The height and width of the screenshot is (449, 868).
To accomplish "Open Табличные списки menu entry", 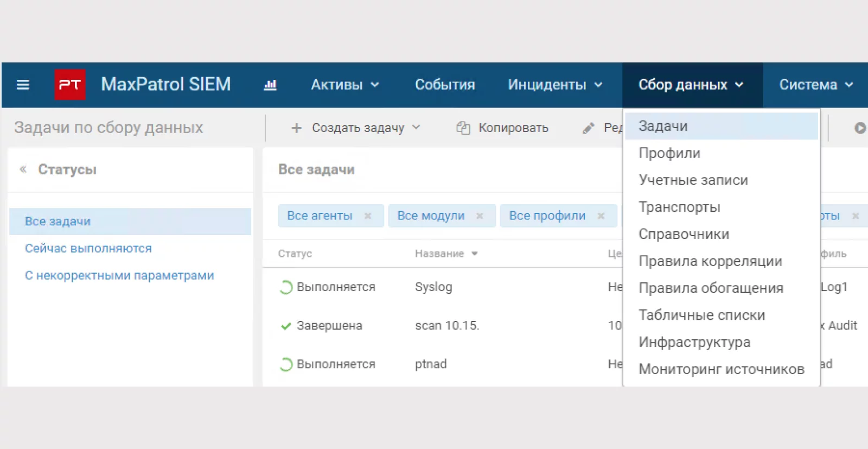I will [x=722, y=315].
